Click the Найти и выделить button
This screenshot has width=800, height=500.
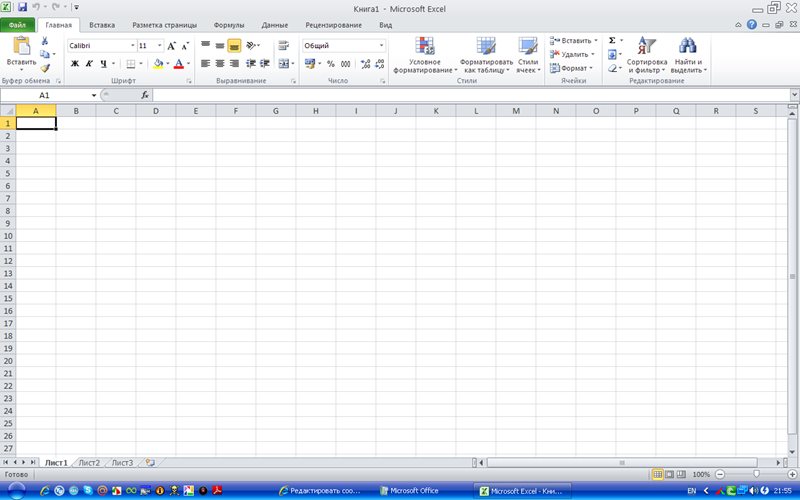[x=689, y=55]
